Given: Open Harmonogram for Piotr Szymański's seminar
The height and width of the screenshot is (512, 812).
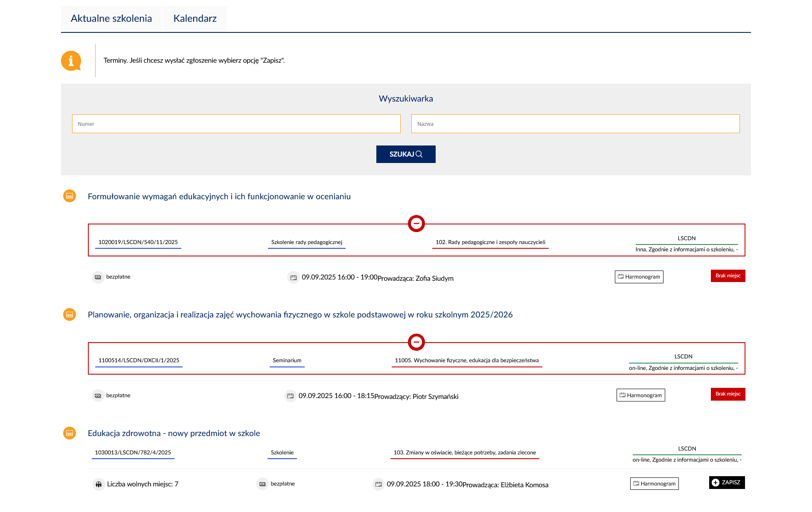Looking at the screenshot, I should click(x=640, y=395).
